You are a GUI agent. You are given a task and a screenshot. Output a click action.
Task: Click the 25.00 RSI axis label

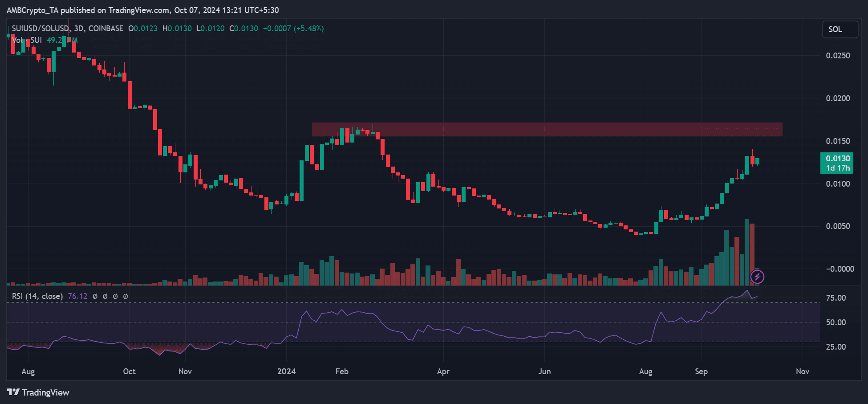click(836, 347)
